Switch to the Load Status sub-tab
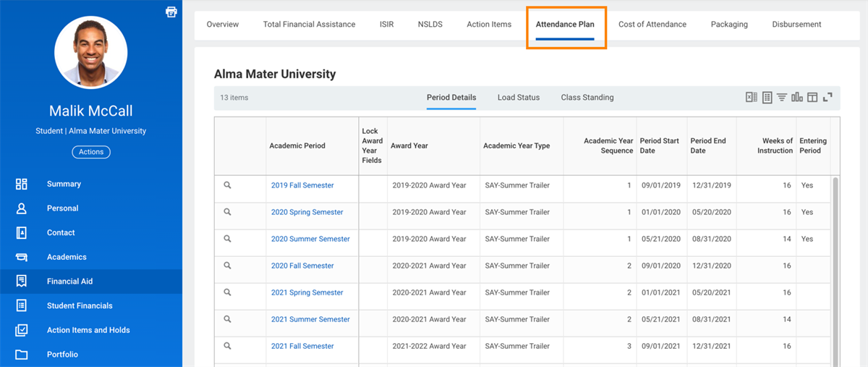This screenshot has height=367, width=868. coord(519,97)
